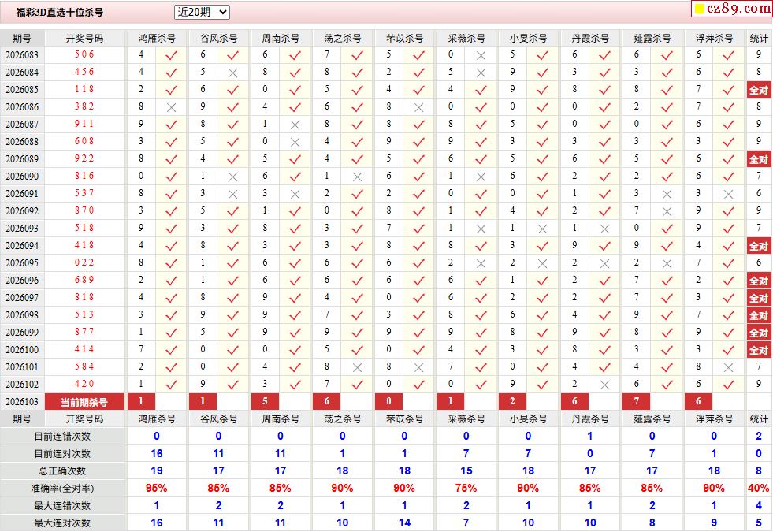Click 鸿雁杀号 current kill number 1
This screenshot has height=532, width=773.
coord(141,401)
